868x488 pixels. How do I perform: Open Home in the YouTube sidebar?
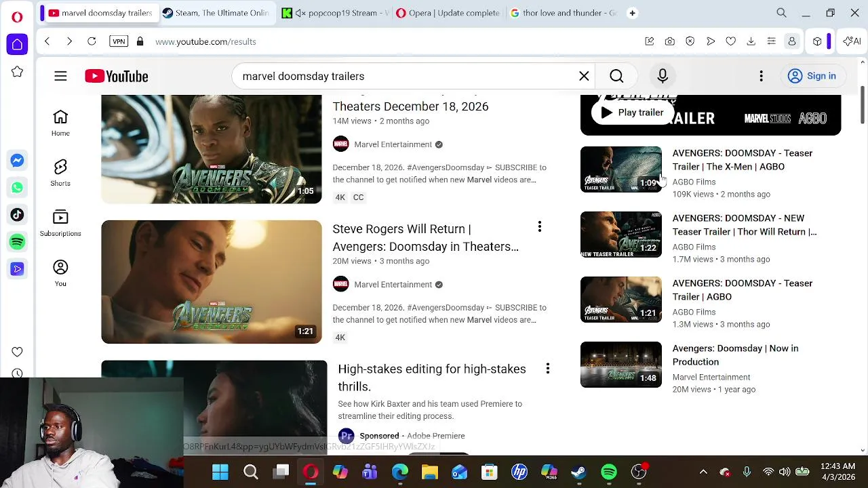60,123
